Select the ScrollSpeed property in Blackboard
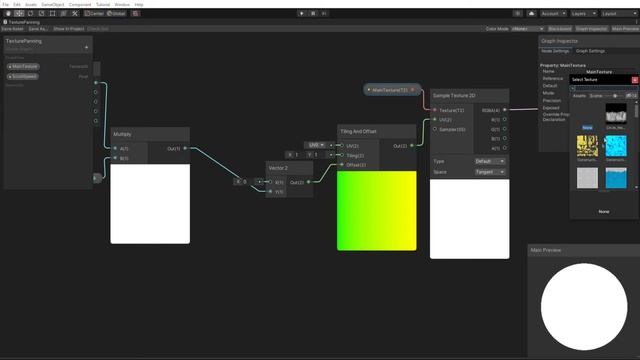Screen dimensions: 640x360 (23, 76)
